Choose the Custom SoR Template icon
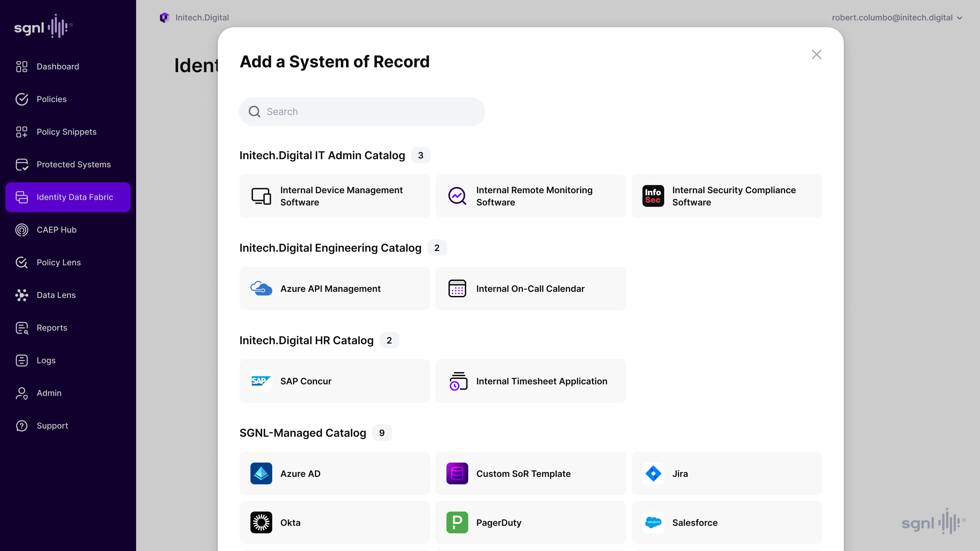Image resolution: width=980 pixels, height=551 pixels. (457, 473)
